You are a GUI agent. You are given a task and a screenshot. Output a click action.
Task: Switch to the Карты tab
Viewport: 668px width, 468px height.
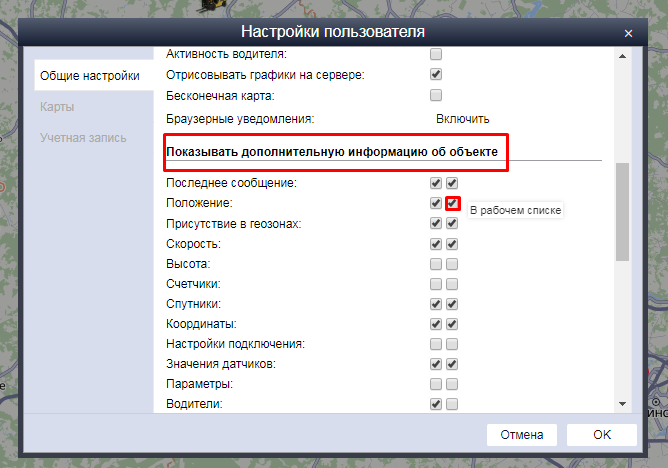tap(57, 106)
